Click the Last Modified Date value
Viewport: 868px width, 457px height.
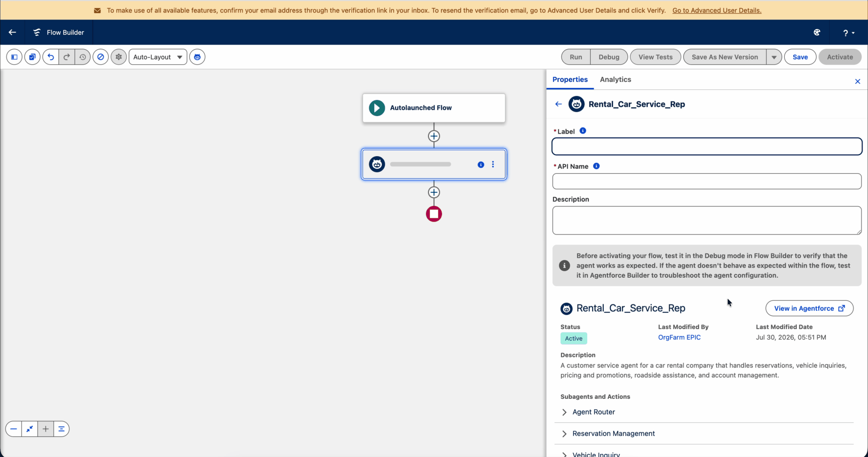pos(791,337)
